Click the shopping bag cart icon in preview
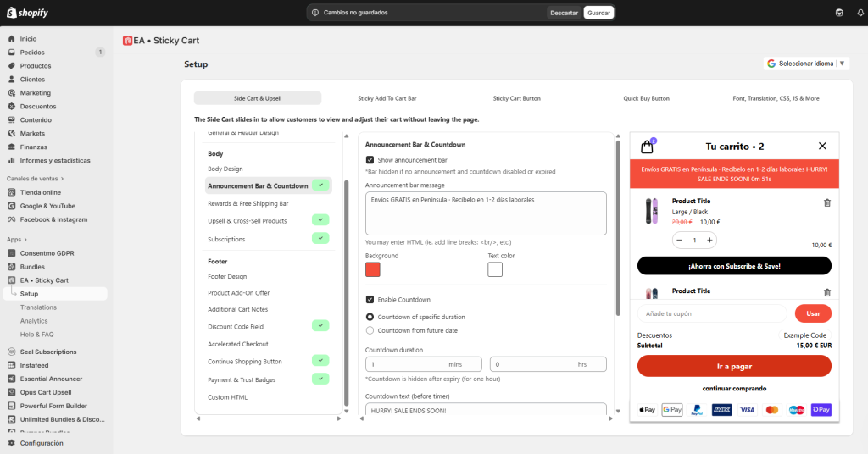The width and height of the screenshot is (868, 454). coord(648,147)
